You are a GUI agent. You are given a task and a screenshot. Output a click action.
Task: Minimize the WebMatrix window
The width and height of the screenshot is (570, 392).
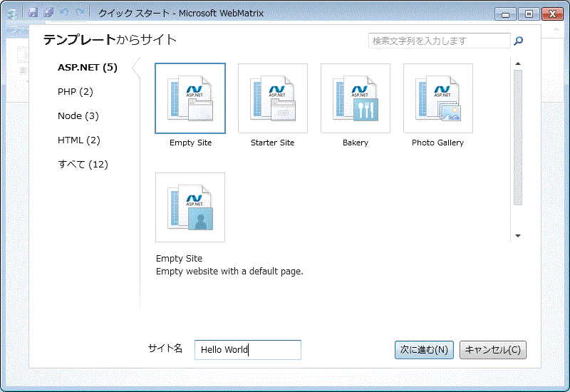[505, 14]
